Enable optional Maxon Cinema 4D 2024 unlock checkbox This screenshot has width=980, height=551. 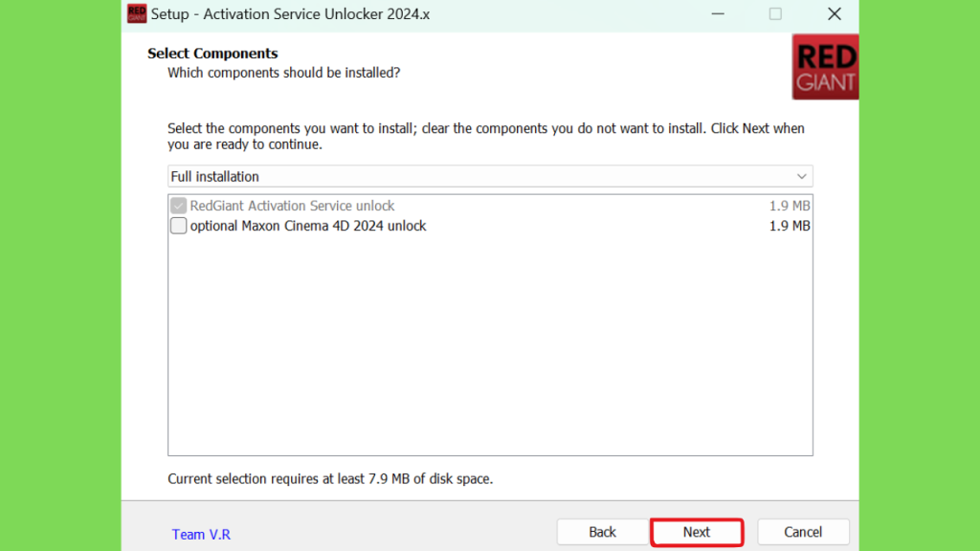pos(178,226)
